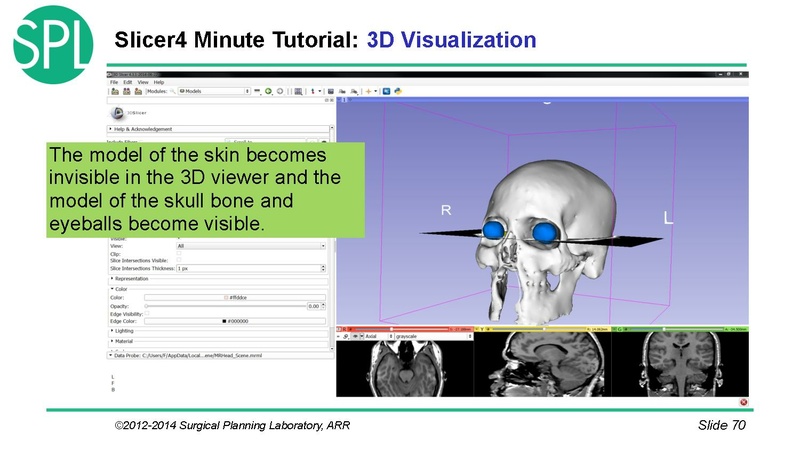Click the Save scene toolbar icon
The height and width of the screenshot is (450, 800).
point(138,91)
